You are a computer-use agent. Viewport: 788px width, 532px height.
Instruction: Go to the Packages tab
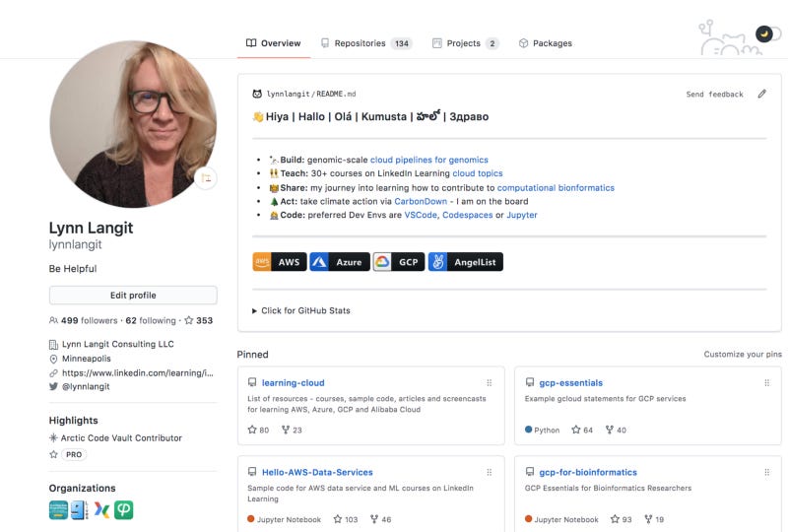(546, 43)
